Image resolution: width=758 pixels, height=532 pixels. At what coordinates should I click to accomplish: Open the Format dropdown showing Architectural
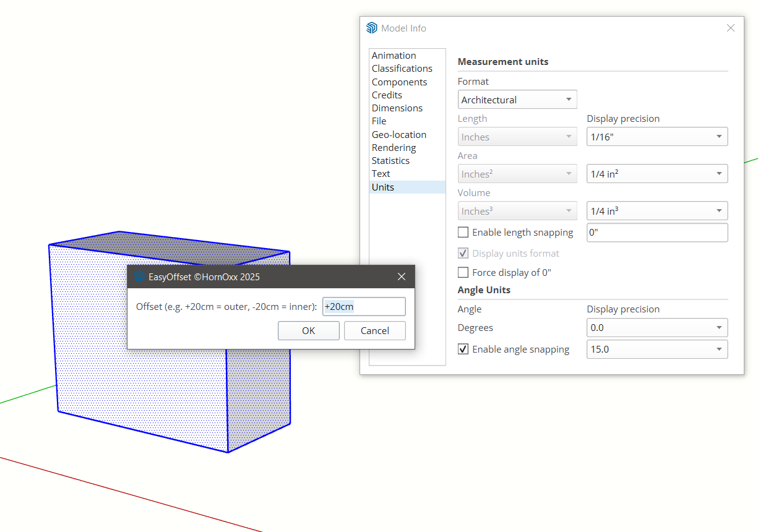(x=517, y=100)
